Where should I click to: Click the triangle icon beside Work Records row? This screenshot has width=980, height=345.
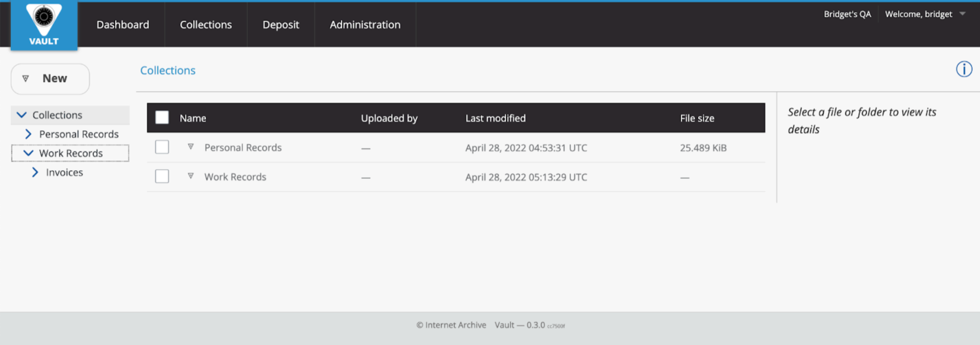click(191, 176)
